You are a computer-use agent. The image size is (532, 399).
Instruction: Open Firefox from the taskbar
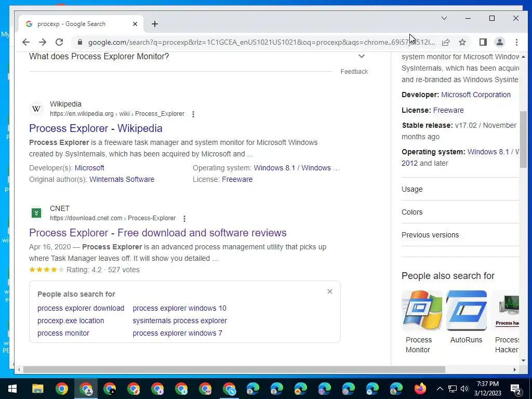coord(420,389)
